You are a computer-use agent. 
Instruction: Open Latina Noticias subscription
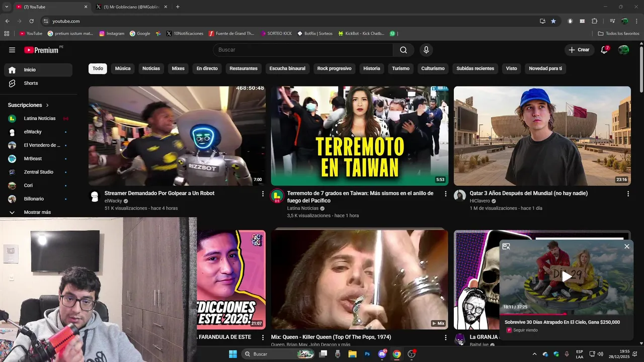(38, 119)
